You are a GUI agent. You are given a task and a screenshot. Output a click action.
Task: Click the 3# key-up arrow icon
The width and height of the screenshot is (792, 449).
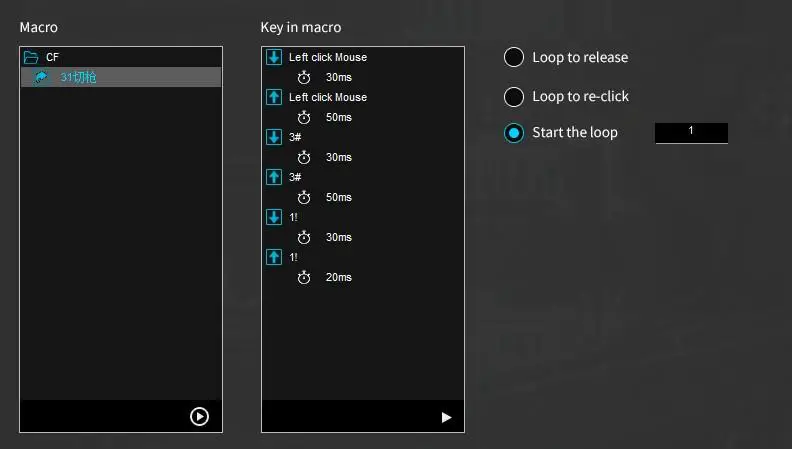point(274,177)
